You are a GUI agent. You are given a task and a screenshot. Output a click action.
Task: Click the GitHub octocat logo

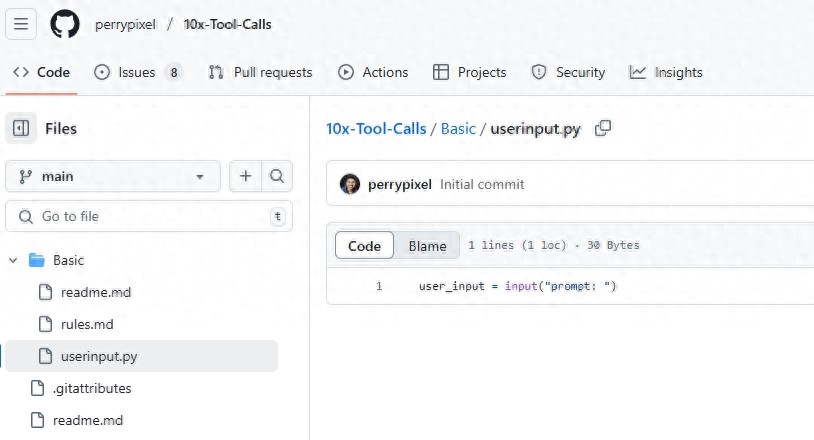pyautogui.click(x=65, y=24)
